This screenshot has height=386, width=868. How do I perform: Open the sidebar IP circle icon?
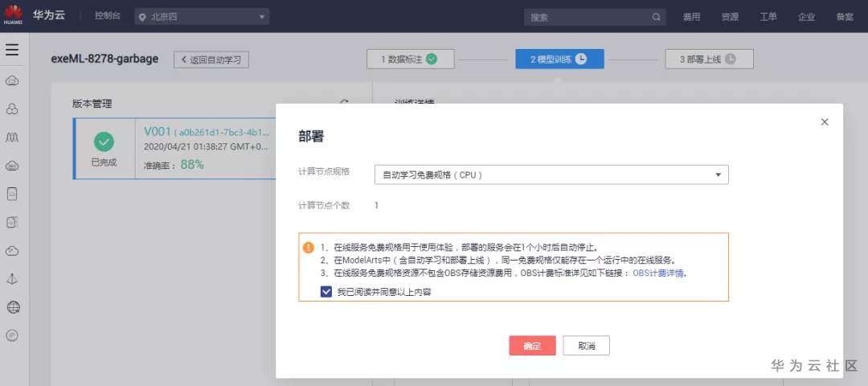pyautogui.click(x=12, y=335)
